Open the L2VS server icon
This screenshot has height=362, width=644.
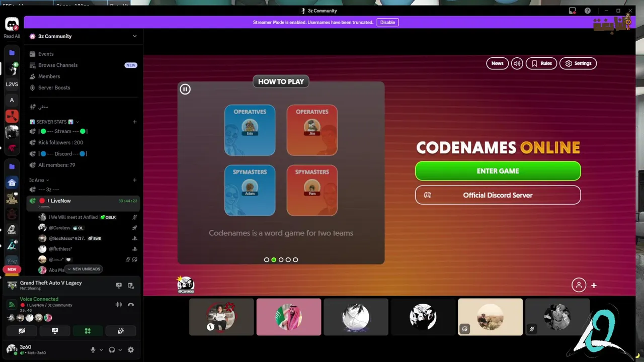pyautogui.click(x=12, y=84)
